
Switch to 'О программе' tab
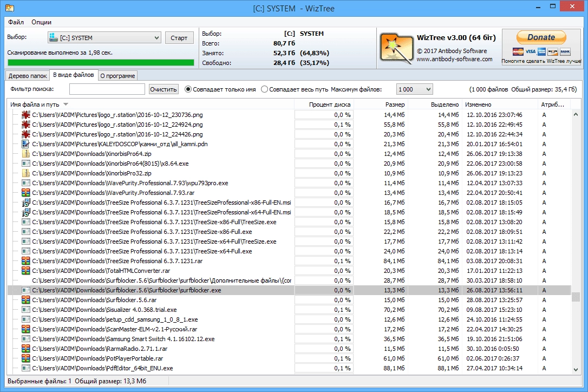tap(117, 76)
